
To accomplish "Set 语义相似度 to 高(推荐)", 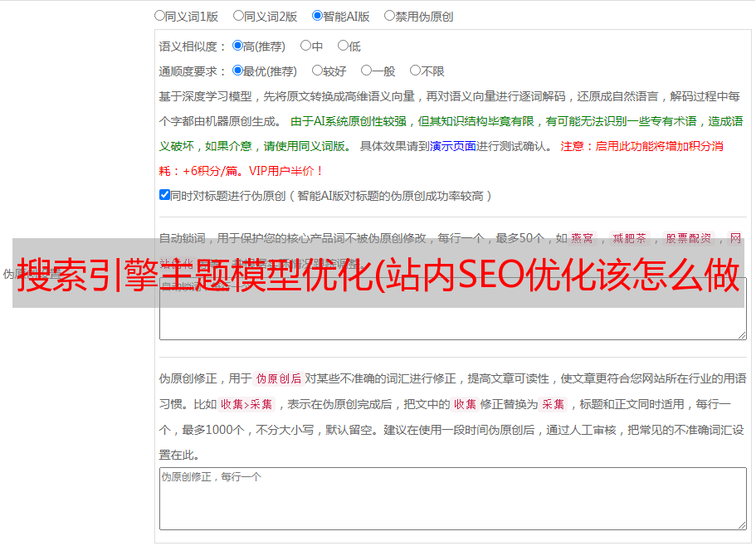I will (237, 46).
